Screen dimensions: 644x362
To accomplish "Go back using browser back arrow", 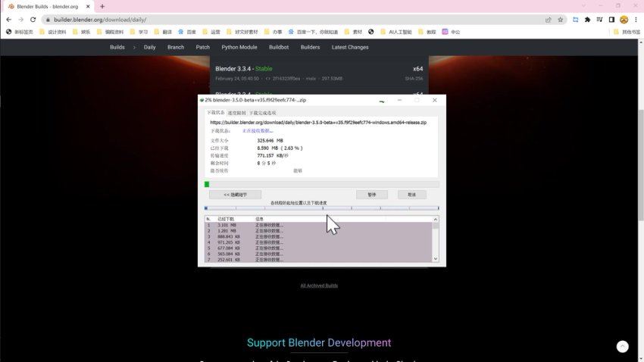I will pos(8,20).
